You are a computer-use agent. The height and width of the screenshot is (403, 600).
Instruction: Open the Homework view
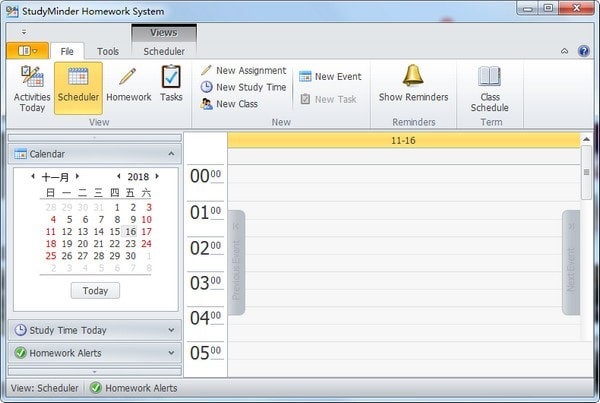[x=129, y=85]
